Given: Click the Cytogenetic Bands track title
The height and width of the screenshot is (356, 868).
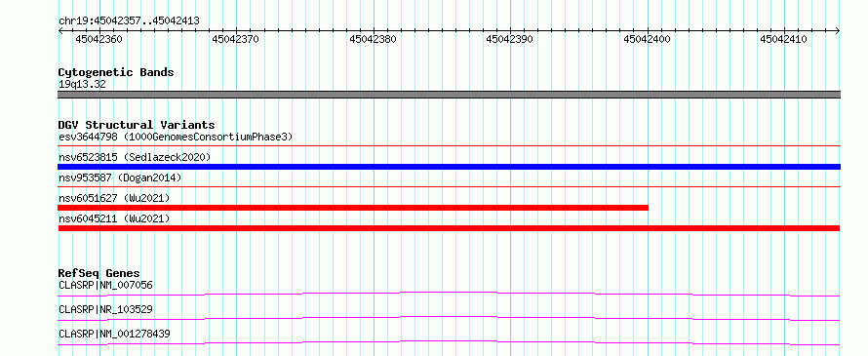Looking at the screenshot, I should [x=116, y=72].
